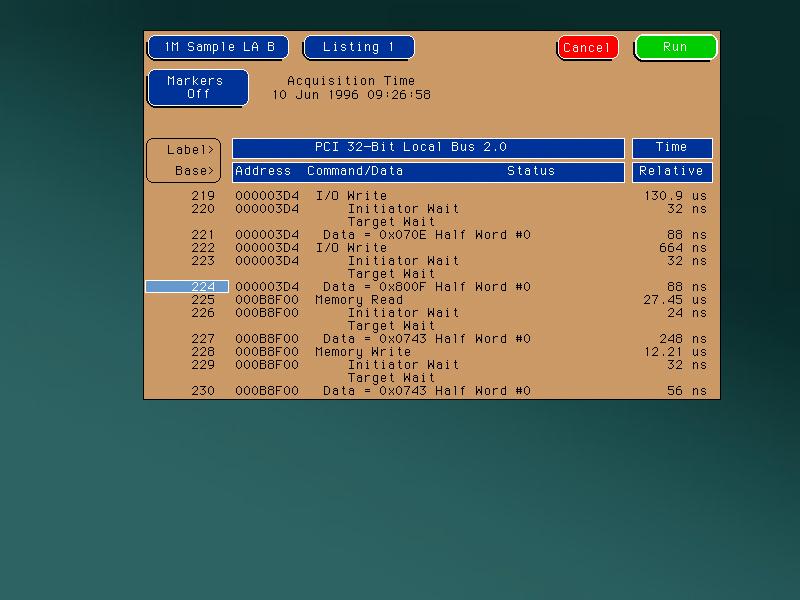Screen dimensions: 800x600
Task: Click line number 222
Action: point(203,248)
